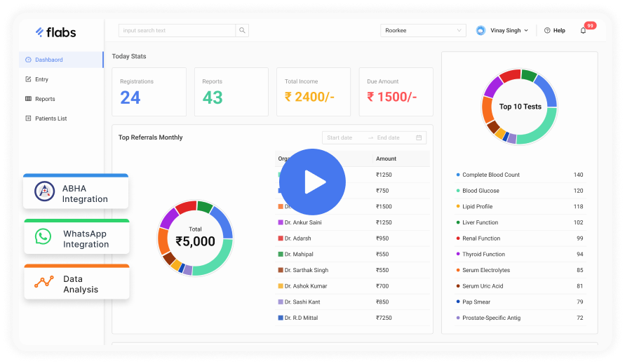Click the WhatsApp Integration icon
625x364 pixels.
(x=43, y=238)
